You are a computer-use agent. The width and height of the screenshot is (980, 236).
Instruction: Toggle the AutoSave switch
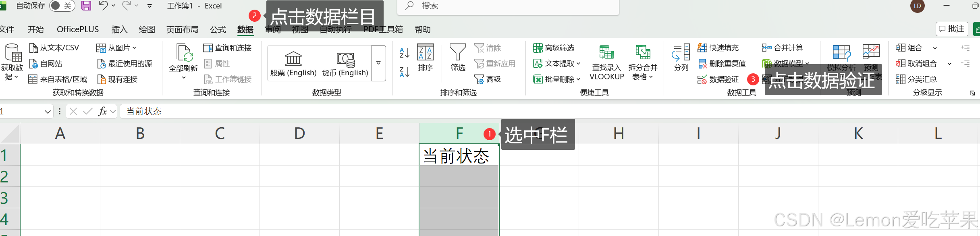[62, 6]
